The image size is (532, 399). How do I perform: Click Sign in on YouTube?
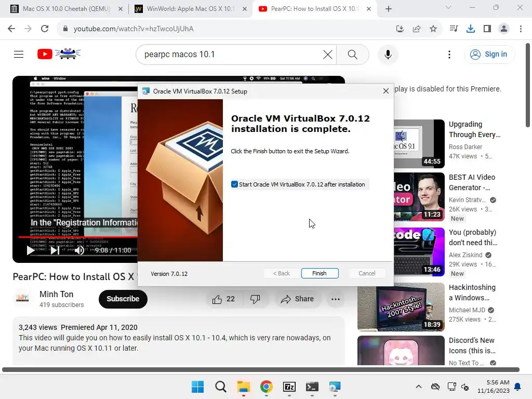coord(489,54)
